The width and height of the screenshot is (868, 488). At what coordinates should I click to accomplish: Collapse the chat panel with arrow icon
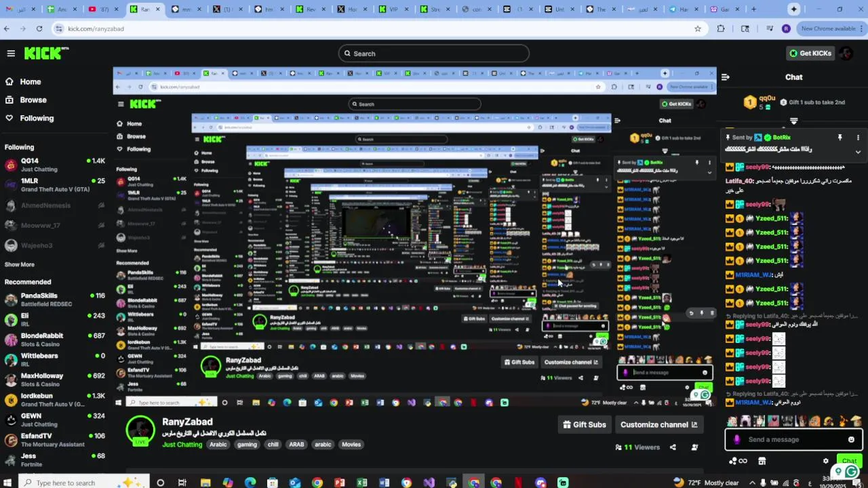tap(725, 77)
